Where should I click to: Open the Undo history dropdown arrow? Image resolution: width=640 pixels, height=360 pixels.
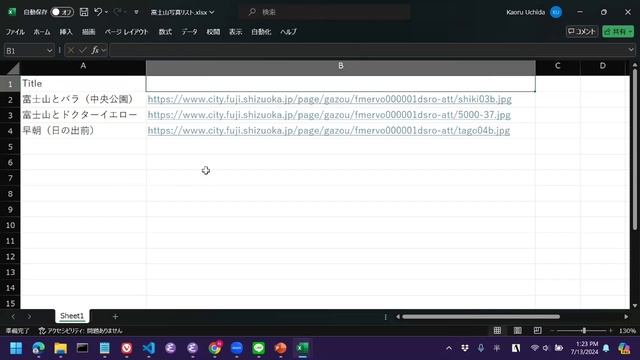click(107, 12)
